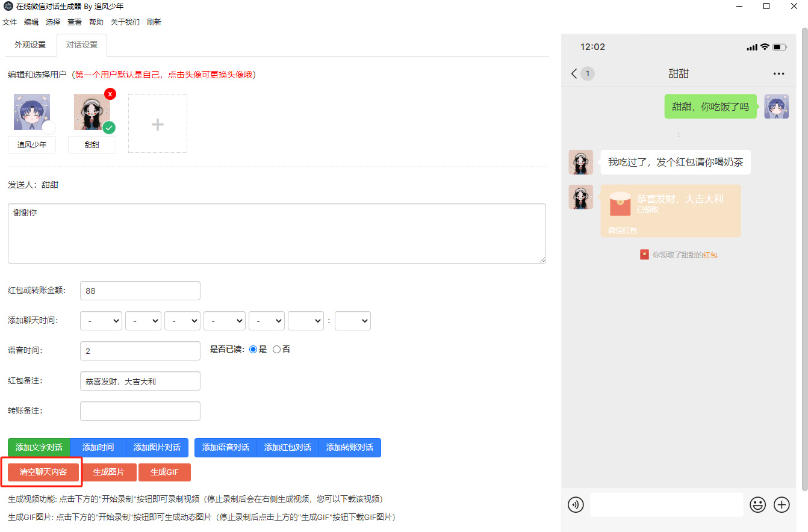Select 是 radio for 是否已读

pos(253,349)
